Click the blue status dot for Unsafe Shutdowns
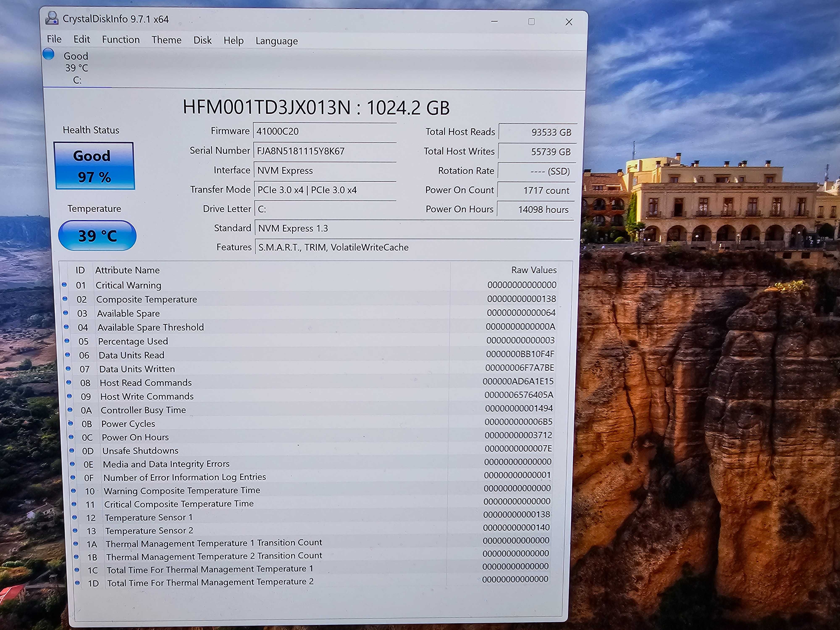 coord(72,450)
